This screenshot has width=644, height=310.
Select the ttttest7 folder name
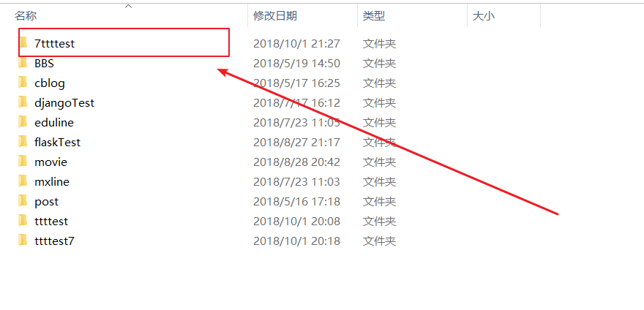coord(55,241)
